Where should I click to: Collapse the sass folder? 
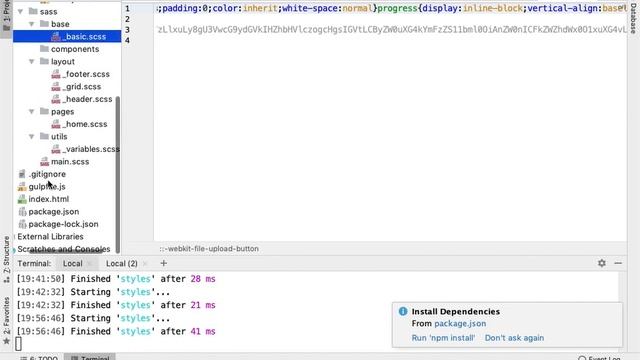20,12
